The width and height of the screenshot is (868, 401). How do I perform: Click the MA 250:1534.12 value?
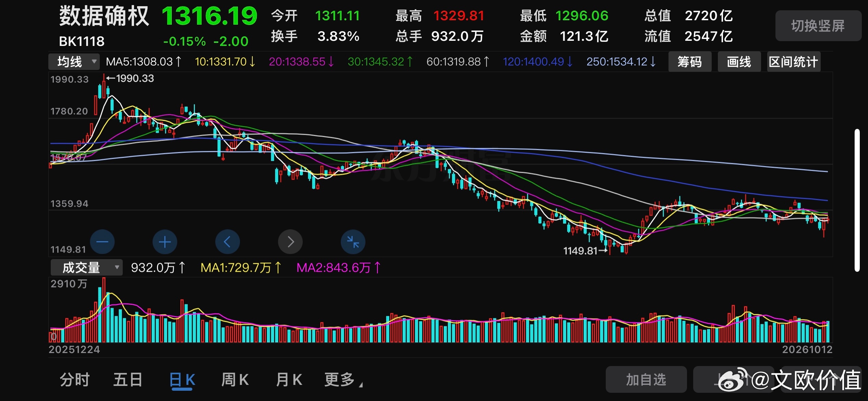(621, 62)
